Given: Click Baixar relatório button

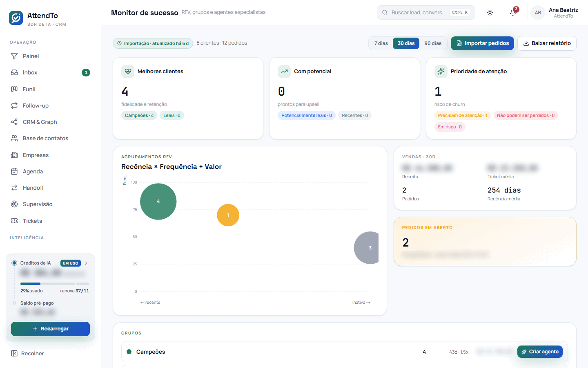Looking at the screenshot, I should (x=547, y=43).
